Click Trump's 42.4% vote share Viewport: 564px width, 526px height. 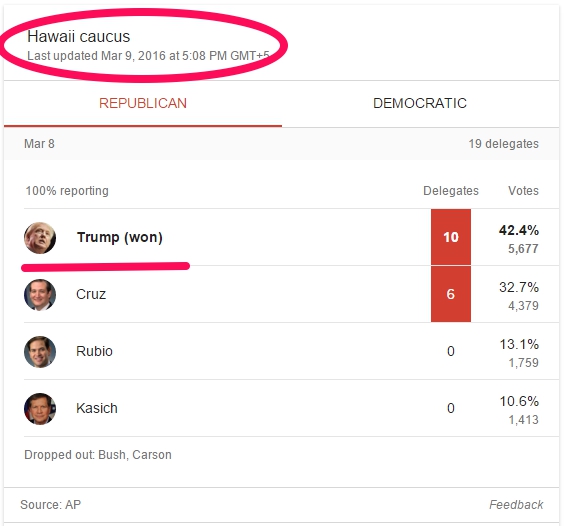click(x=519, y=230)
